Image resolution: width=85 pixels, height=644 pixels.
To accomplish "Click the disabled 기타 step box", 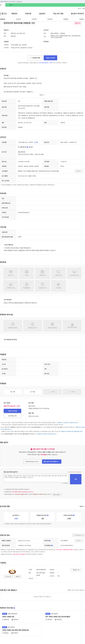I will (x=72, y=392).
